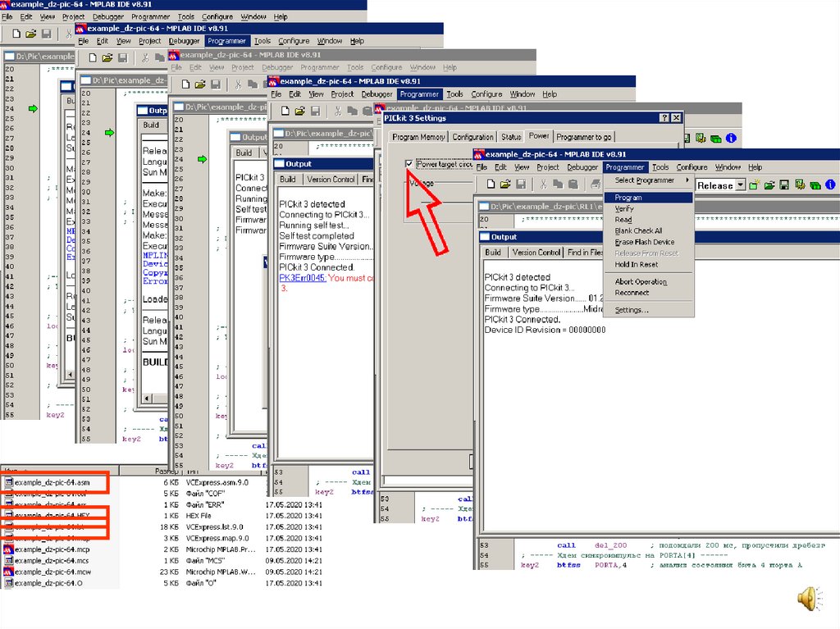The image size is (840, 629).
Task: Click "Device ID Revision = 00000000" output line
Action: (x=545, y=330)
